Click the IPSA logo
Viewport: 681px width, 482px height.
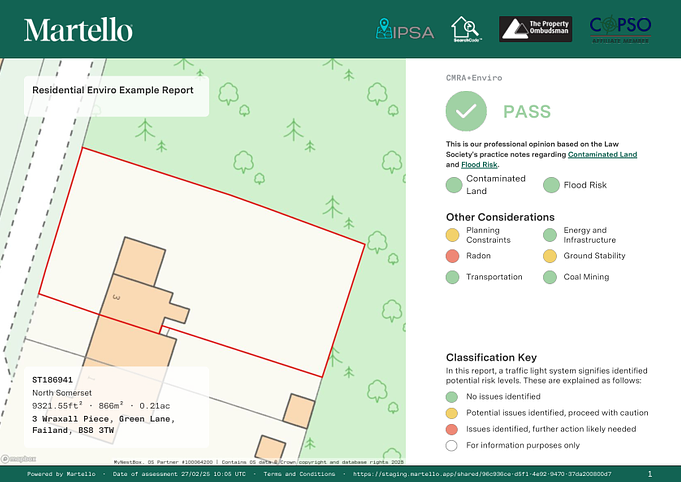[404, 30]
